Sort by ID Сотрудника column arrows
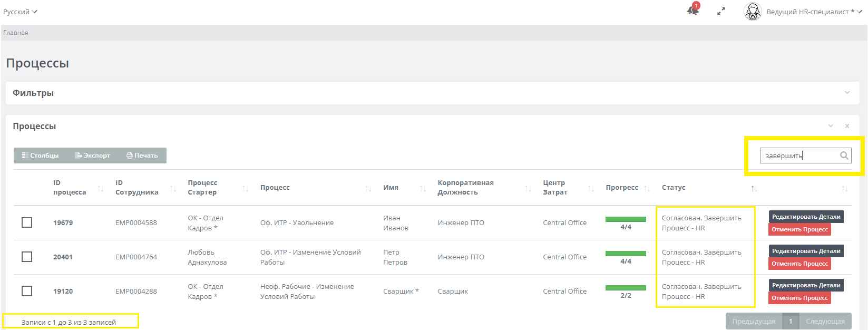This screenshot has height=330, width=868. pyautogui.click(x=173, y=188)
